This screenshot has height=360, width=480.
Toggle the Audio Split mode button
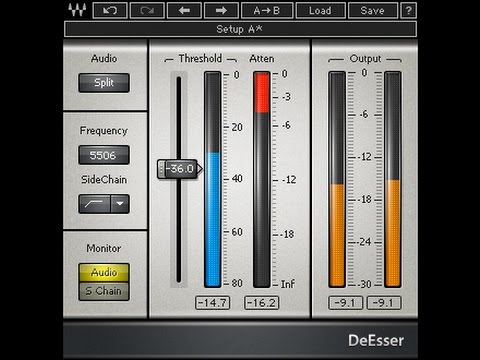tap(104, 83)
